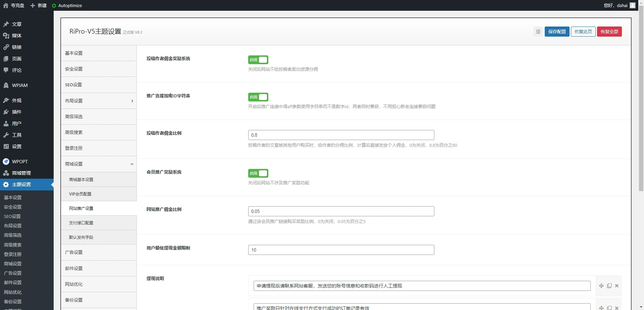The height and width of the screenshot is (310, 644).
Task: Select 支付接口配置 sub-item
Action: 99,223
